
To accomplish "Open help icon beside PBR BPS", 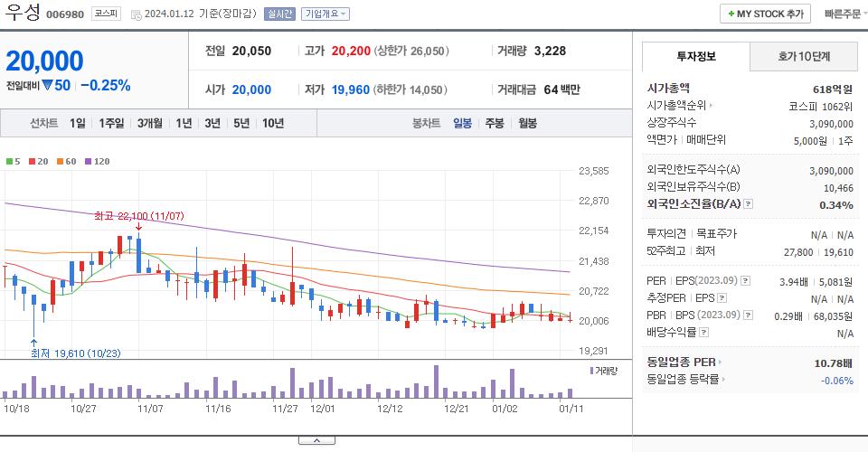I will pyautogui.click(x=748, y=315).
